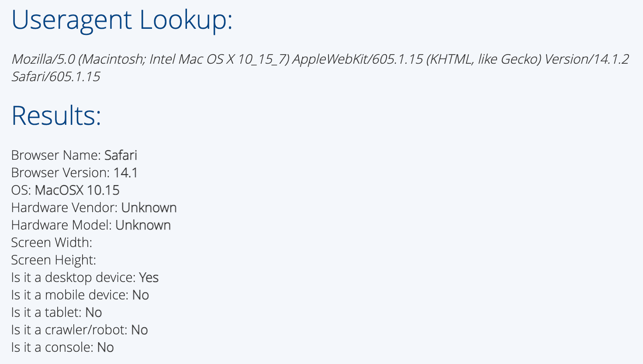Select the "14.1" browser version value
Viewport: 643px width, 364px height.
click(x=125, y=173)
